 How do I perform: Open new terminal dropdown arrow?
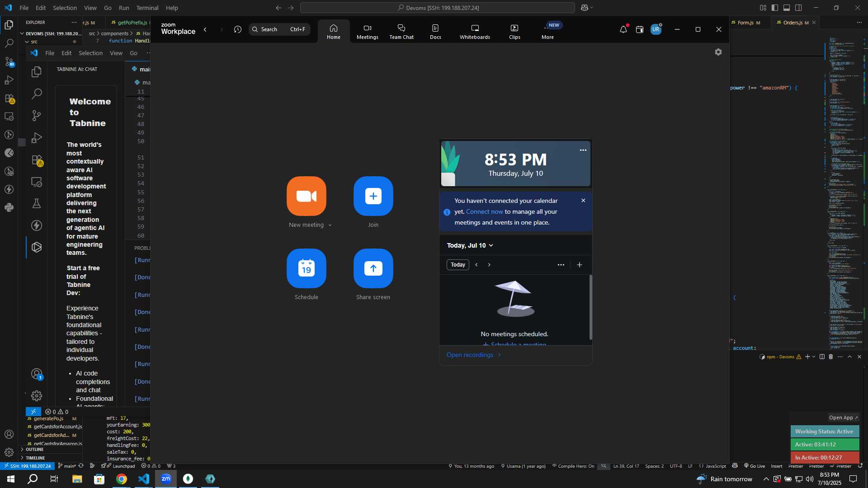click(x=814, y=357)
